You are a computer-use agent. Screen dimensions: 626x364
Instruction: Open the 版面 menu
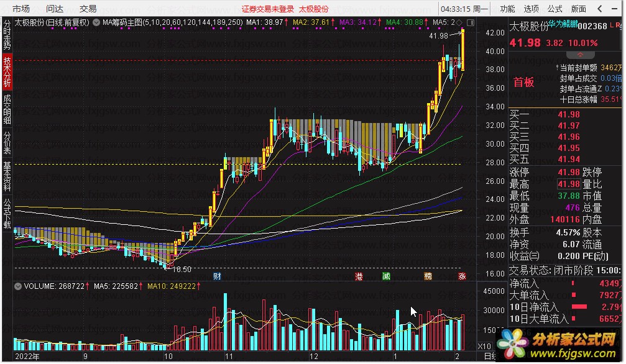tap(579, 8)
